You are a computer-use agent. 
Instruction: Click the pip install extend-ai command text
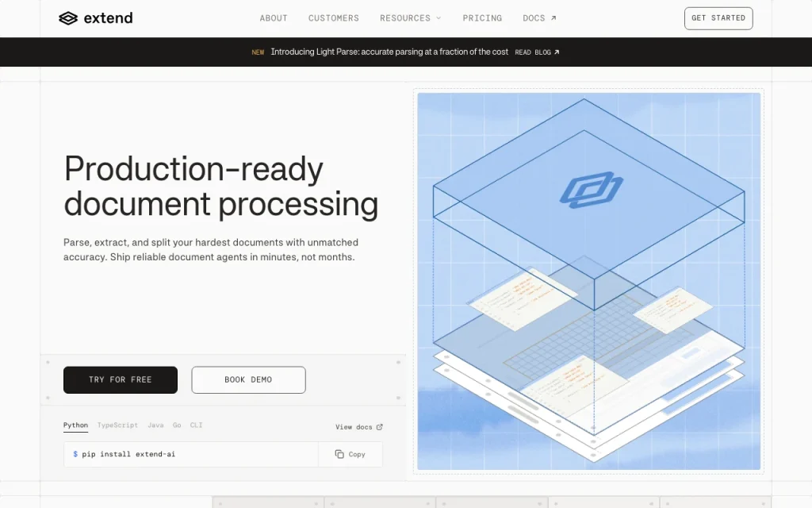click(128, 454)
